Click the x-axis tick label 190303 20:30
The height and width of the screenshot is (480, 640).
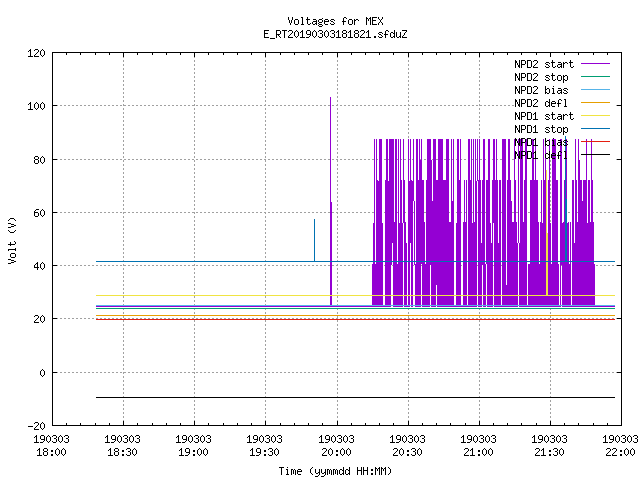click(407, 446)
